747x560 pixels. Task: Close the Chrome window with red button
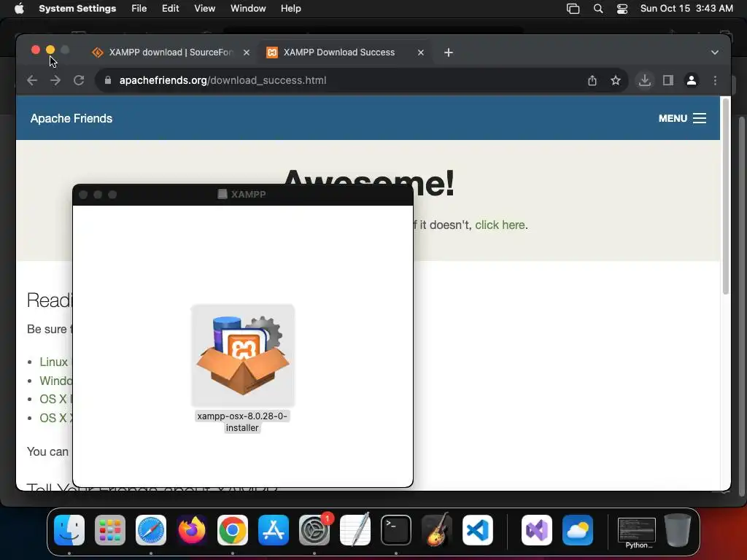(35, 50)
